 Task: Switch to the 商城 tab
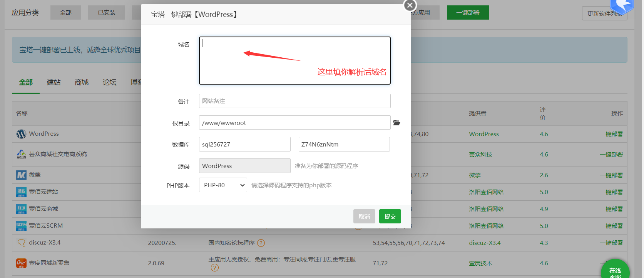(82, 82)
